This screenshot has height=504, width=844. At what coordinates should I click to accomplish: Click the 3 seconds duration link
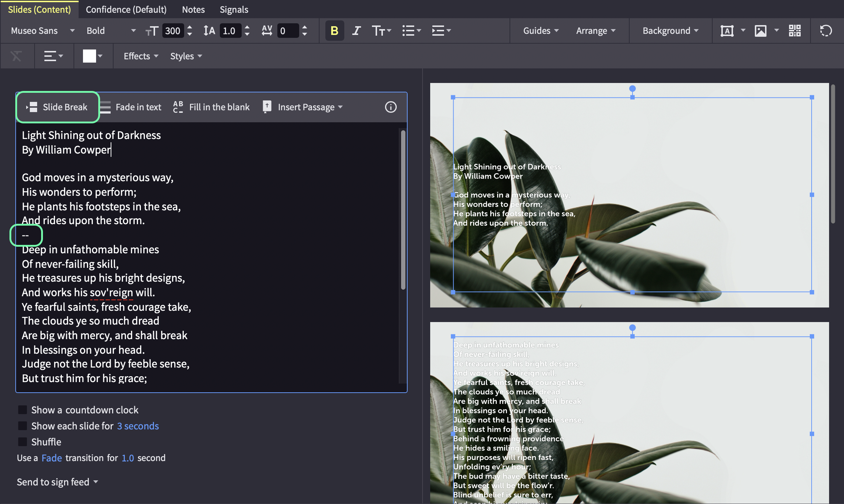[138, 426]
